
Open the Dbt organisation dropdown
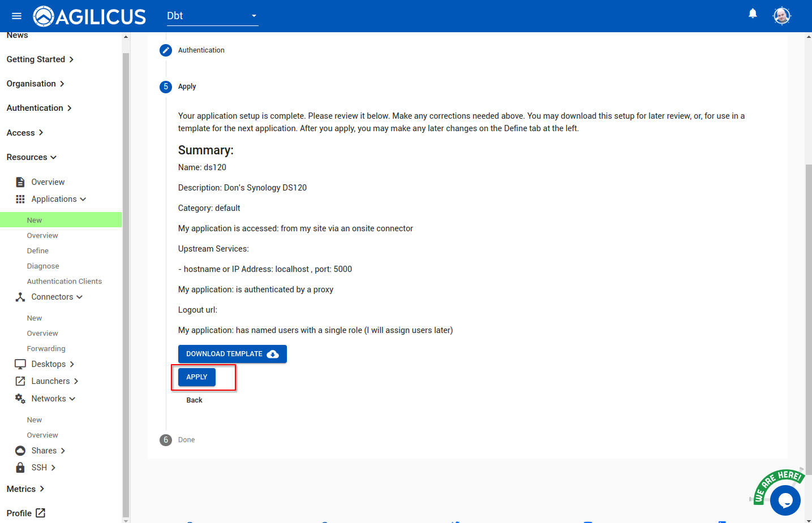[x=212, y=16]
